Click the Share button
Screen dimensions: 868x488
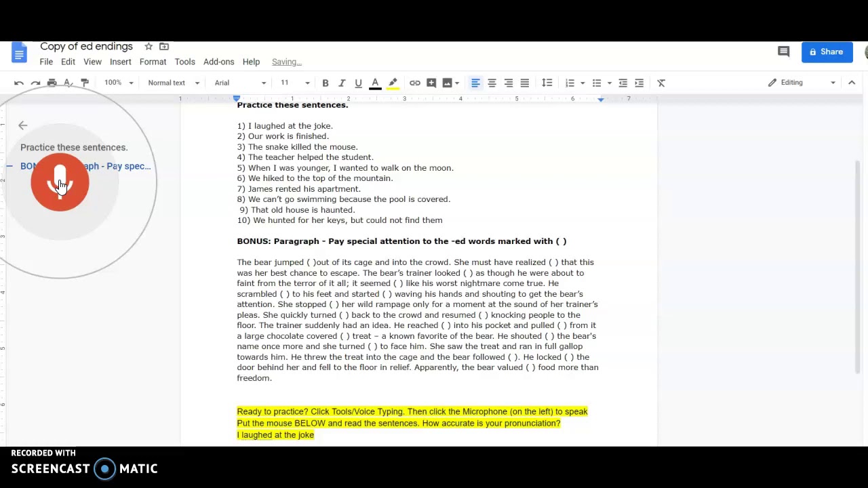point(827,52)
